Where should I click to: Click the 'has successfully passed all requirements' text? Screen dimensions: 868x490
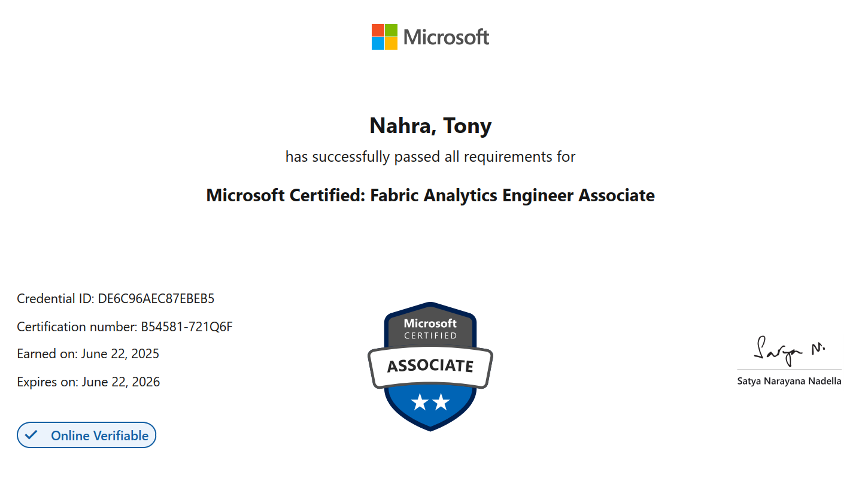click(x=430, y=157)
